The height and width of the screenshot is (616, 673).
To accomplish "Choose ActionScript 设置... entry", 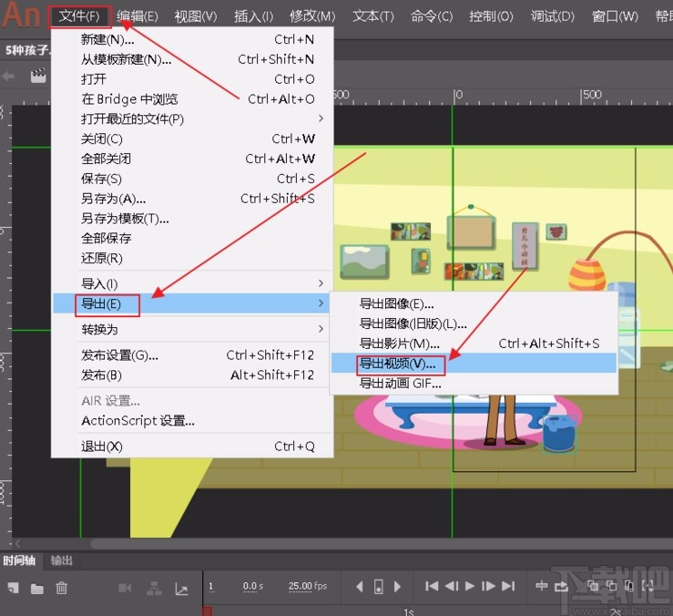I will 192,421.
